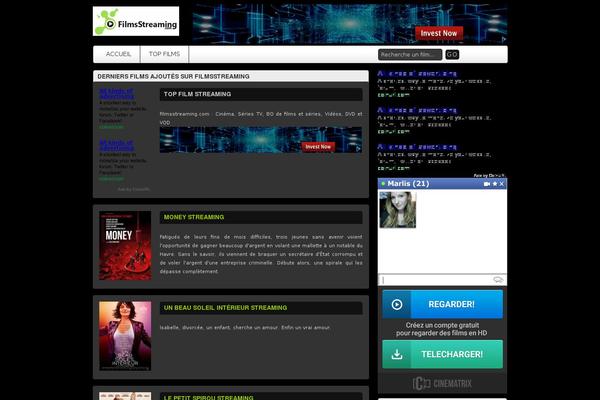Click the Money movie poster thumbnail

coord(125,245)
